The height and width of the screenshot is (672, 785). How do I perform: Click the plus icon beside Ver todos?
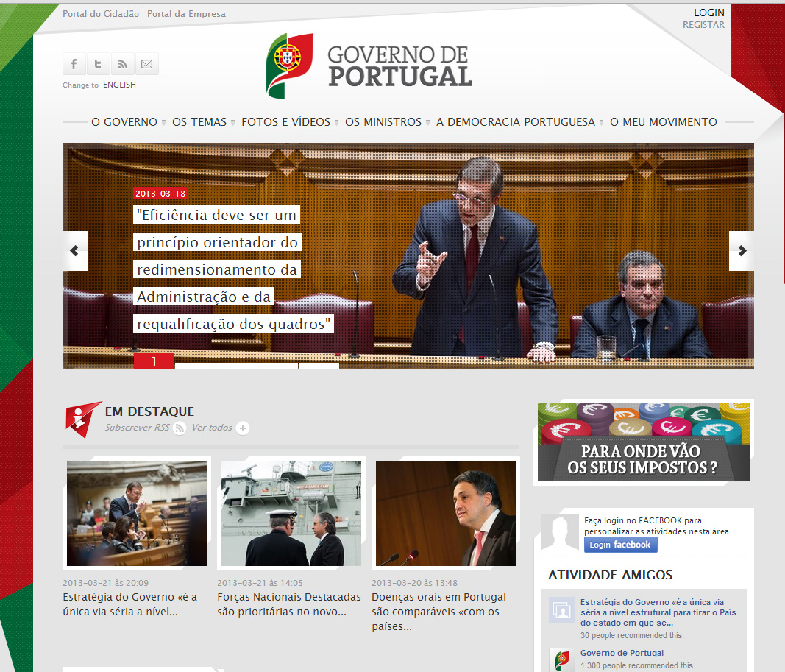(x=244, y=428)
